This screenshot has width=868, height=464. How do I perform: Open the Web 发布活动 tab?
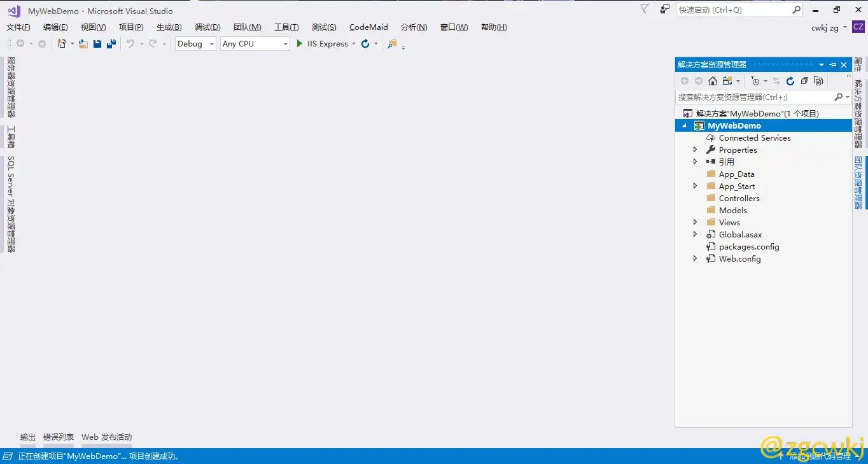click(x=106, y=437)
